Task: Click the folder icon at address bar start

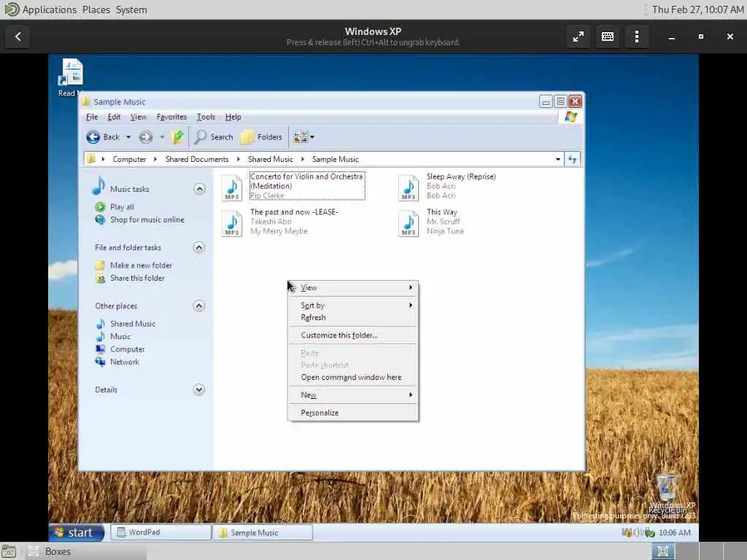Action: coord(91,158)
